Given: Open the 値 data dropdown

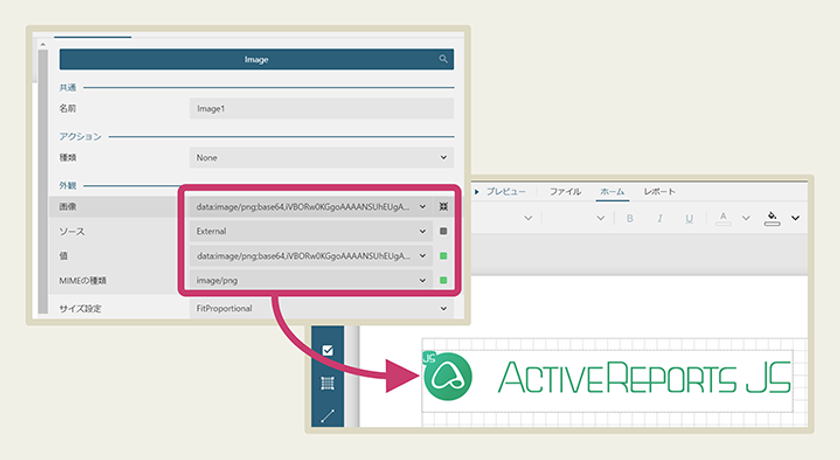Looking at the screenshot, I should coord(311,256).
